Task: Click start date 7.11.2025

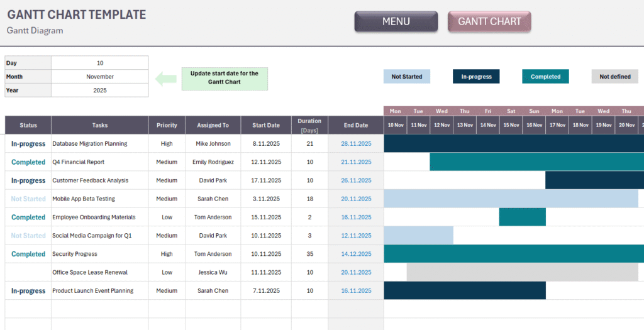Action: [266, 290]
